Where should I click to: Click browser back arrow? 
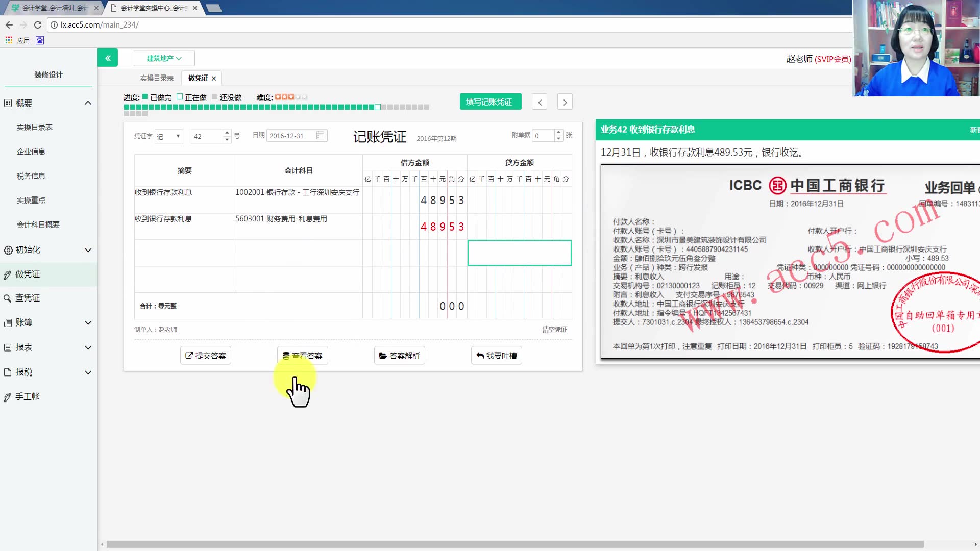(9, 24)
